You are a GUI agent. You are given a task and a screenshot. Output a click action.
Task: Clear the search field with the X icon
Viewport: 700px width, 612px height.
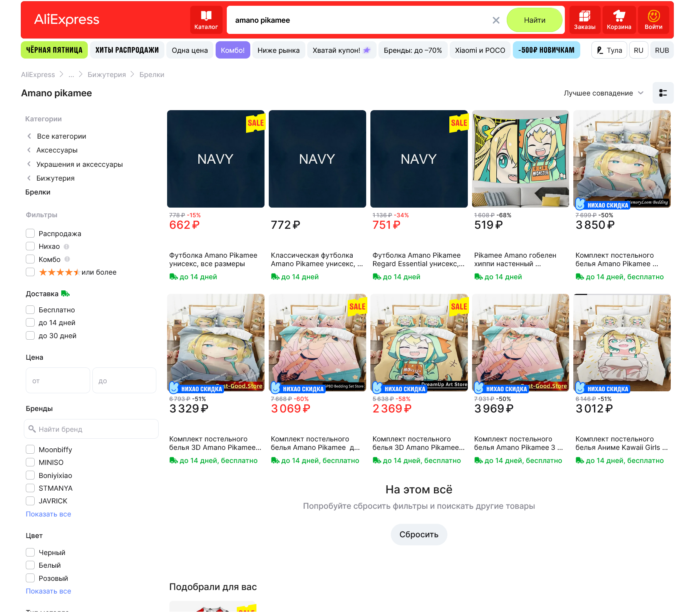pos(496,20)
